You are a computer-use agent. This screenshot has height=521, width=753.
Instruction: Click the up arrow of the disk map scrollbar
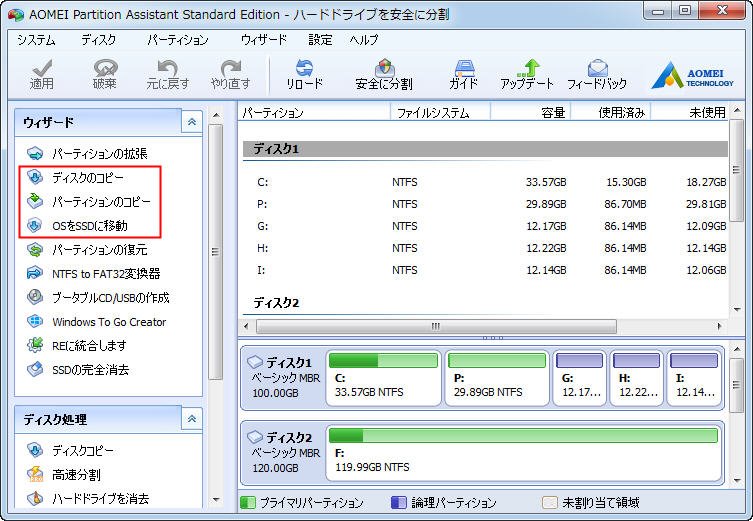(737, 349)
